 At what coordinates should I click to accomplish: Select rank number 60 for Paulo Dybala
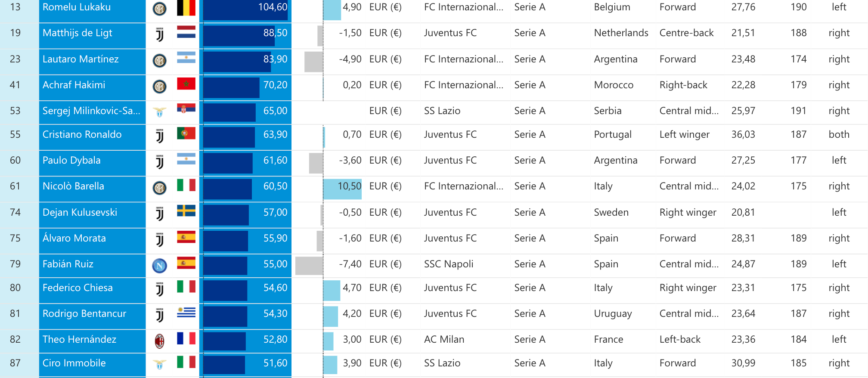(15, 160)
